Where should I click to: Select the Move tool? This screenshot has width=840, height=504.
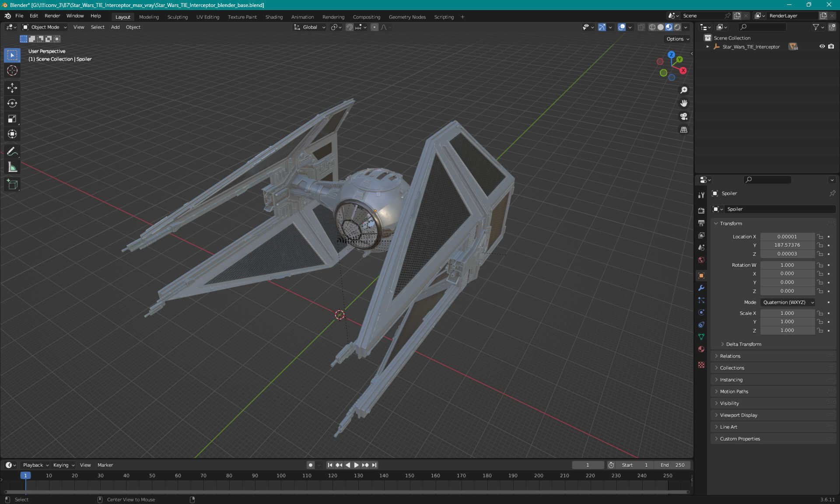[12, 88]
